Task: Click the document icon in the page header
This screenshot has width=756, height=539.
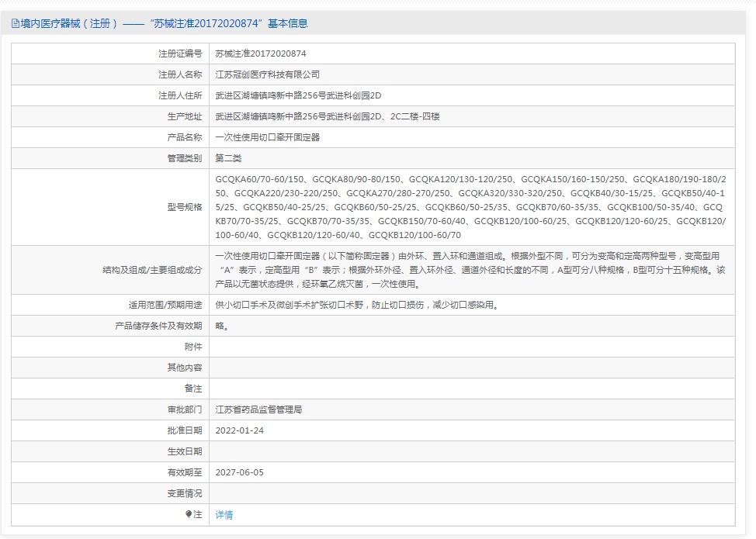Action: coord(16,23)
